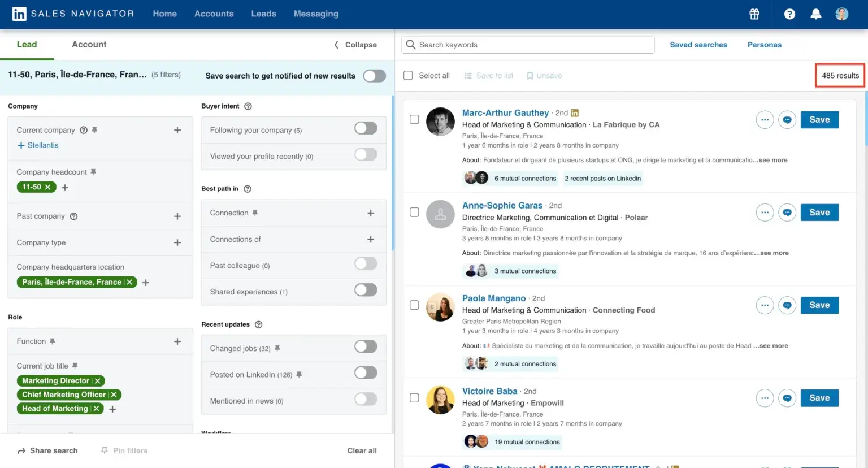Collapse the filters panel

(355, 45)
